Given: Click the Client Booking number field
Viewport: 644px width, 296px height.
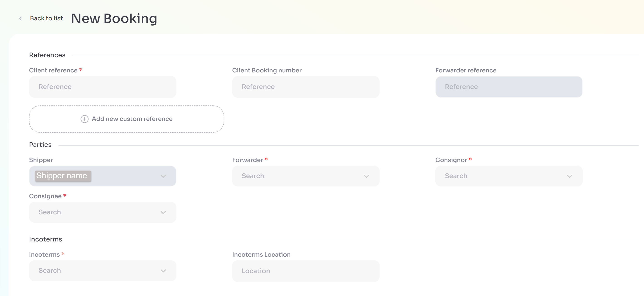Looking at the screenshot, I should (x=305, y=87).
